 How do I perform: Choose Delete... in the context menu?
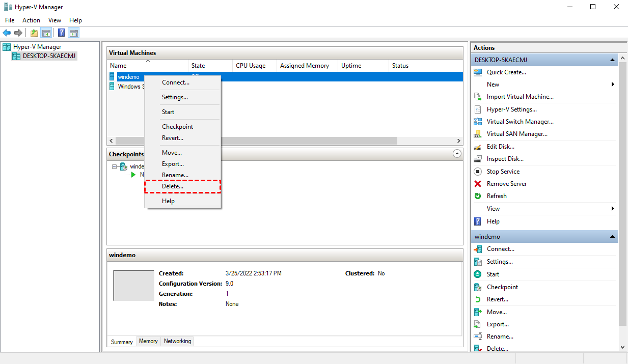coord(173,187)
